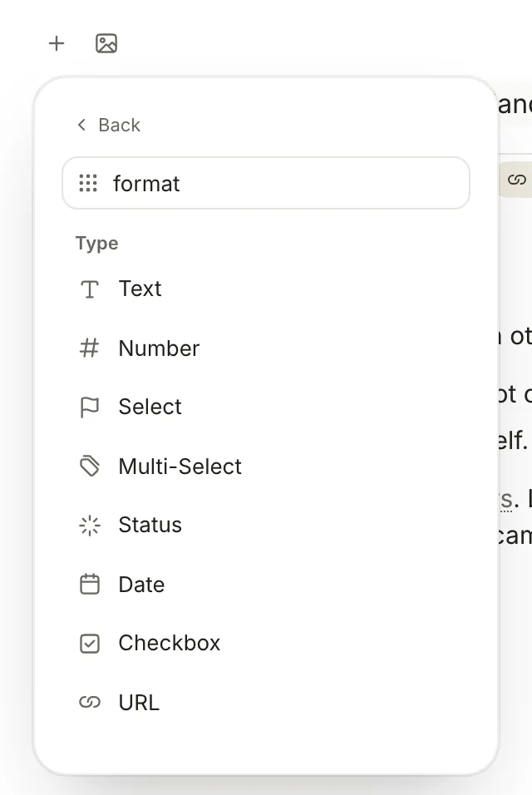This screenshot has width=532, height=795.
Task: Click the Text T icon
Action: point(90,289)
